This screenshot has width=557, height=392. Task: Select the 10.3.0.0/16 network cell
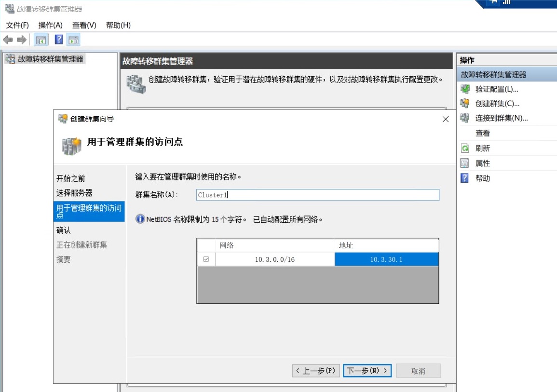coord(275,259)
